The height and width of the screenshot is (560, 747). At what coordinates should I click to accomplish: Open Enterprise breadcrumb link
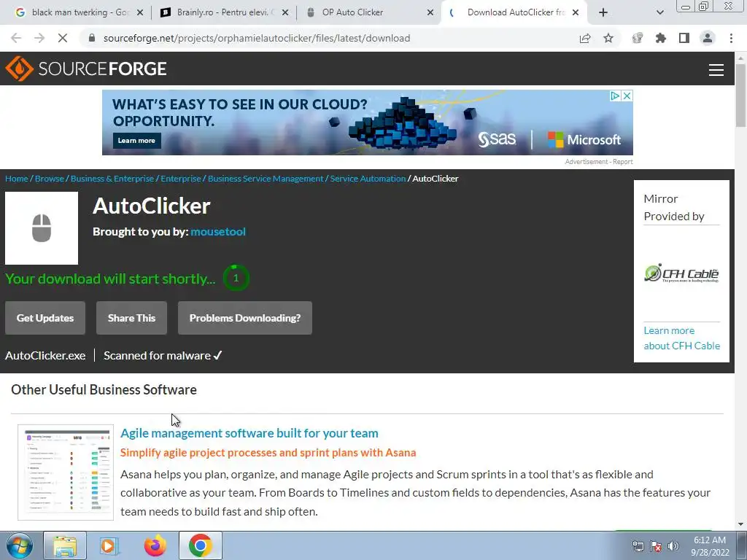(181, 179)
